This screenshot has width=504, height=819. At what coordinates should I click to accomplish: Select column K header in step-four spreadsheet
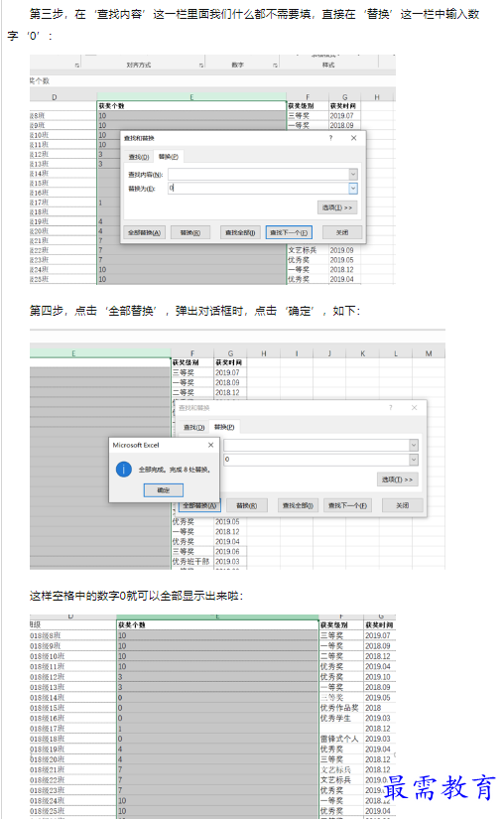pyautogui.click(x=362, y=353)
